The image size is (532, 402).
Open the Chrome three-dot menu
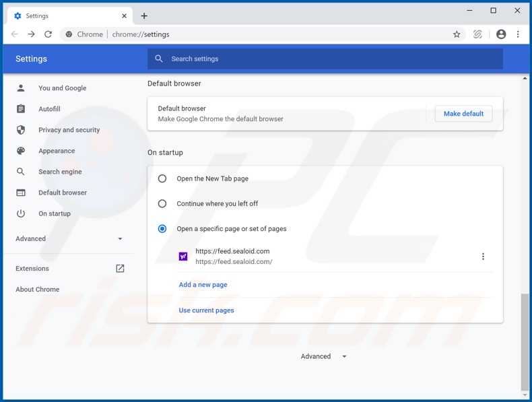click(x=518, y=34)
